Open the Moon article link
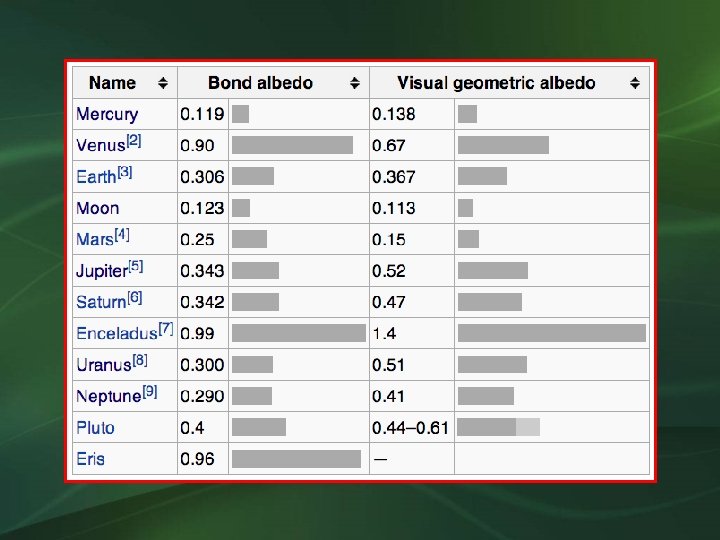The image size is (720, 540). point(97,209)
